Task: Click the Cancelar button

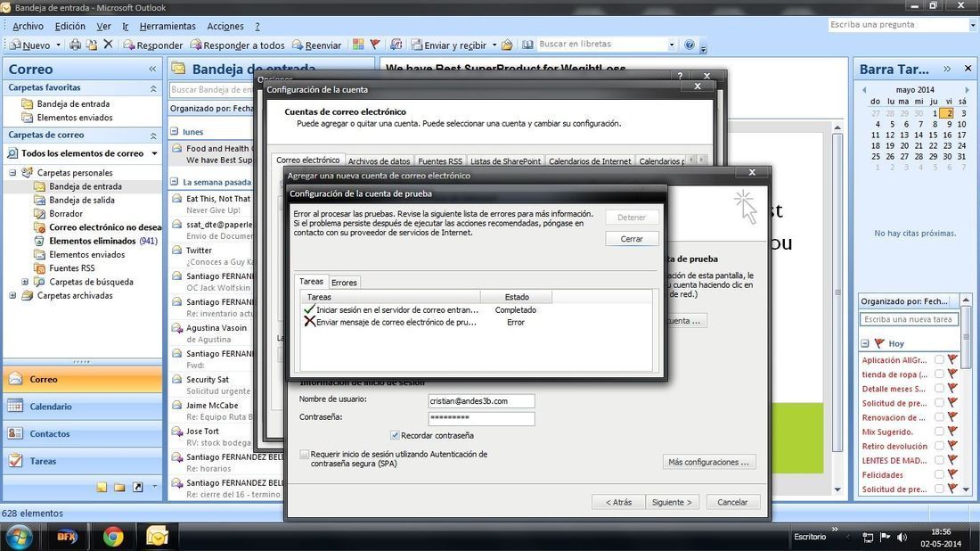Action: pos(732,502)
